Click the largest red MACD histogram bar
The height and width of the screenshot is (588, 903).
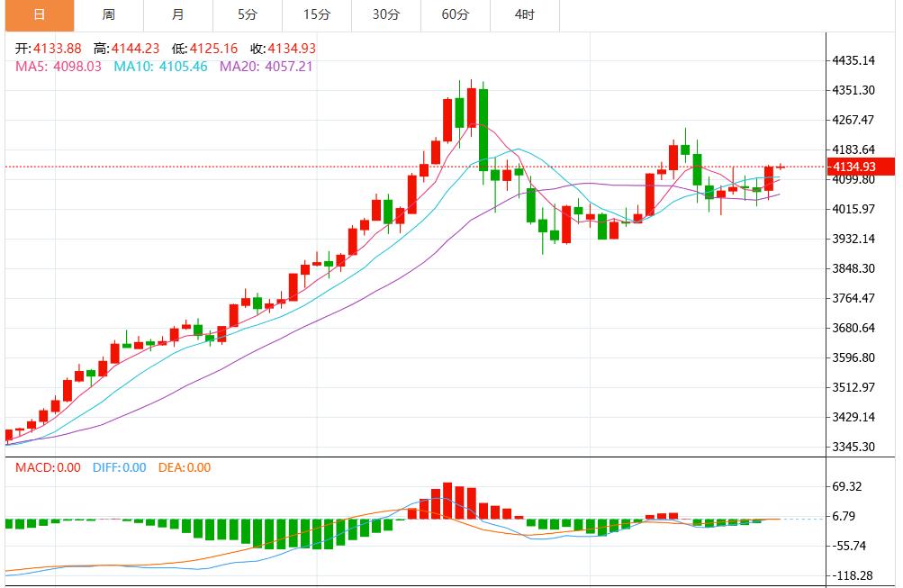tap(447, 500)
